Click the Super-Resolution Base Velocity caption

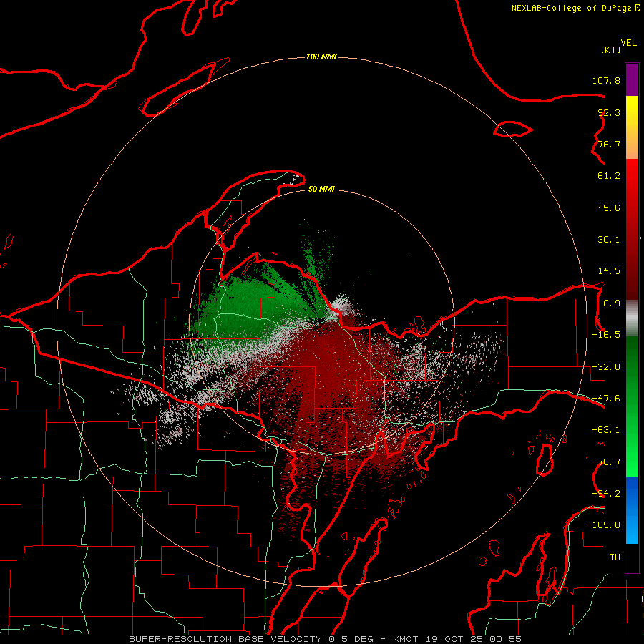326,639
